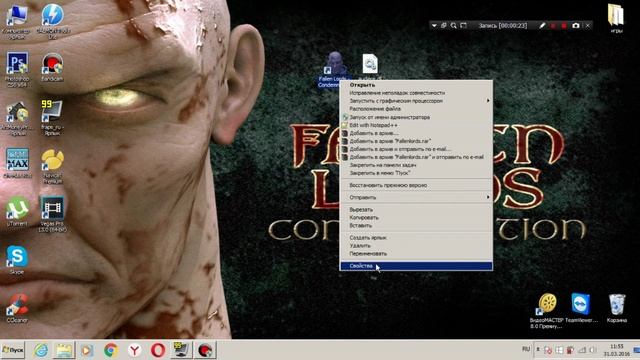Choose 'Добавить в архив "Fallenlords.rar"' entry

click(416, 141)
